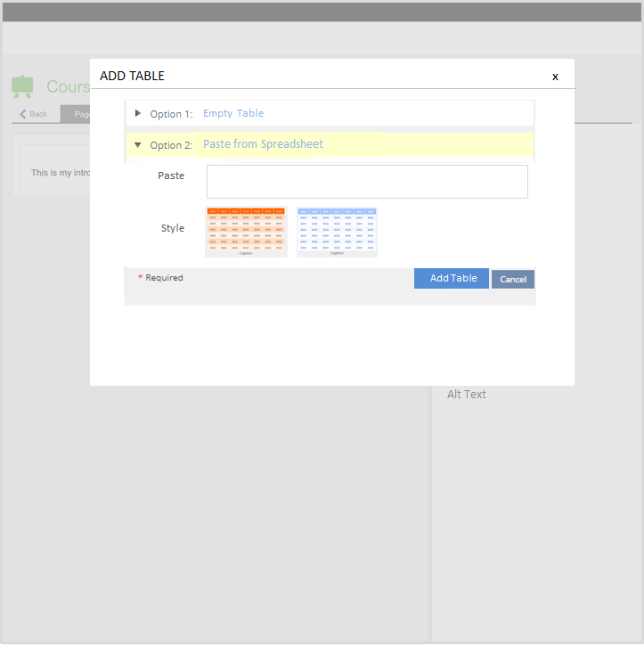This screenshot has height=645, width=644.
Task: Click the Option 1 label text
Action: tap(171, 114)
